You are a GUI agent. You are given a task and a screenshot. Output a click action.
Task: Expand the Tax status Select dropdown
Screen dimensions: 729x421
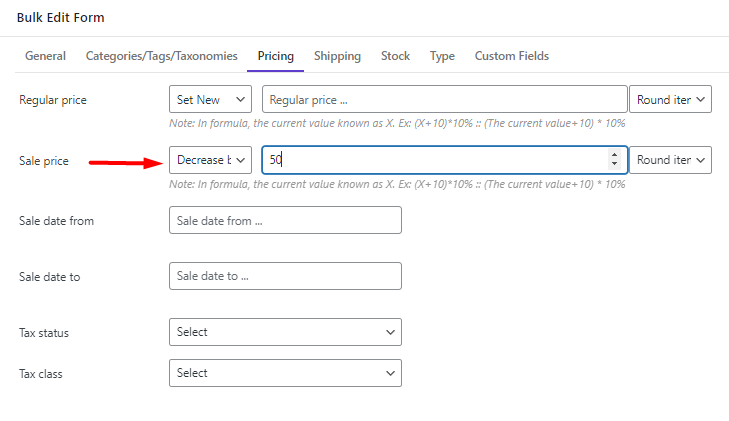coord(285,332)
